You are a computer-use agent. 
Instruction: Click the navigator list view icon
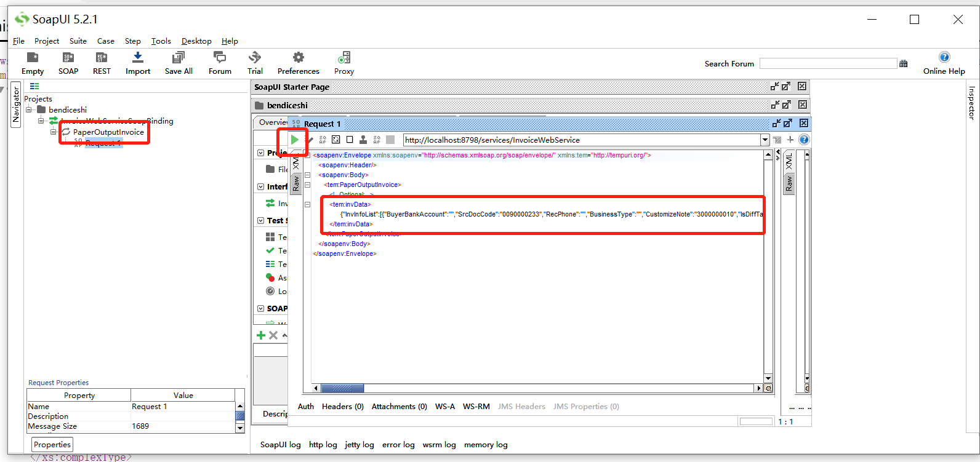(x=34, y=86)
